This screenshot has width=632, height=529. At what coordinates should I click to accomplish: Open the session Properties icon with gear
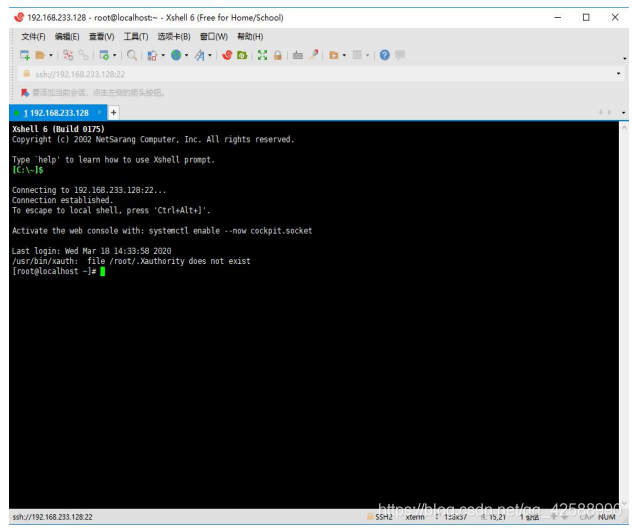pyautogui.click(x=104, y=55)
